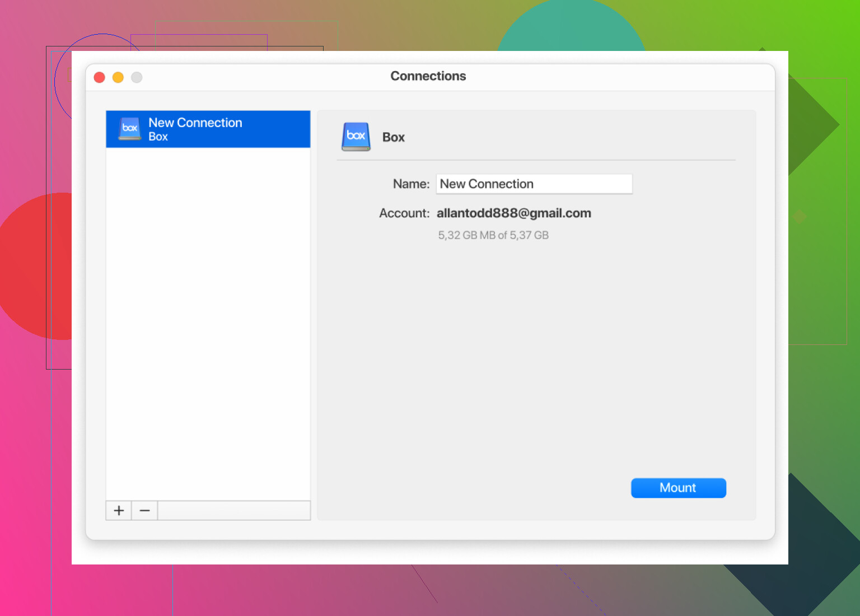This screenshot has height=616, width=860.
Task: Click the large Box icon in the details header
Action: pos(356,137)
